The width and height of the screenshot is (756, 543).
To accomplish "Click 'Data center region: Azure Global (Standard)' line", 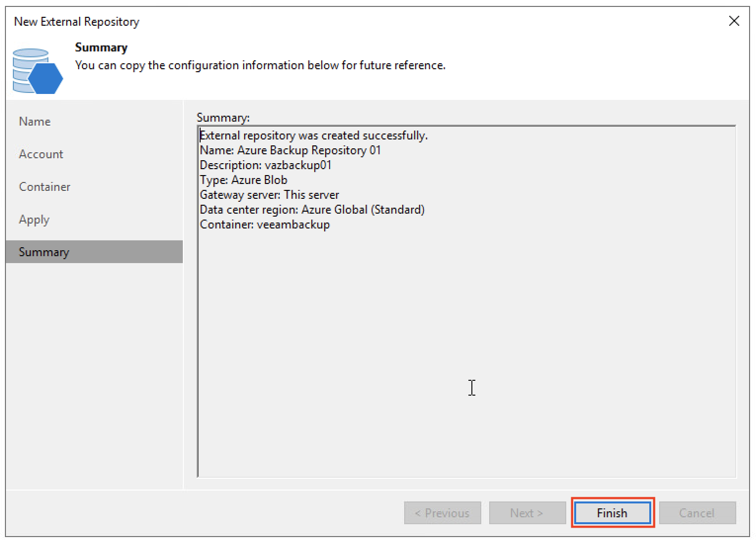I will click(312, 210).
